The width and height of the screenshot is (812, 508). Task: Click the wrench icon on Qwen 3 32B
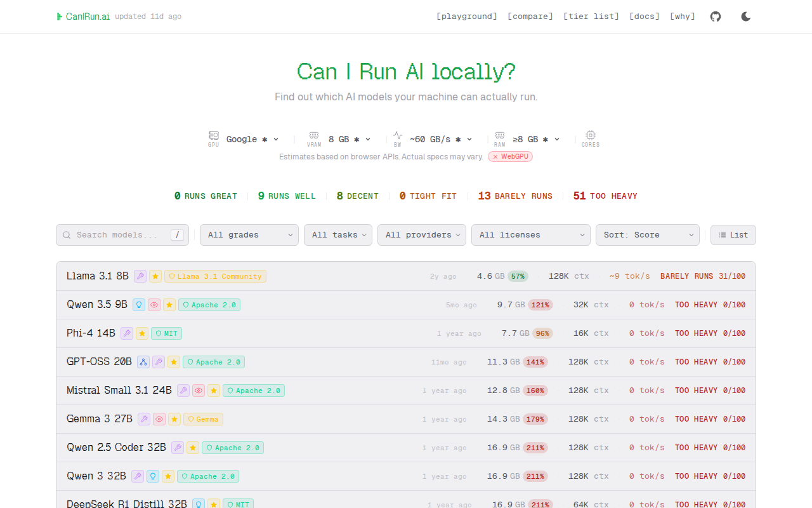pyautogui.click(x=138, y=476)
